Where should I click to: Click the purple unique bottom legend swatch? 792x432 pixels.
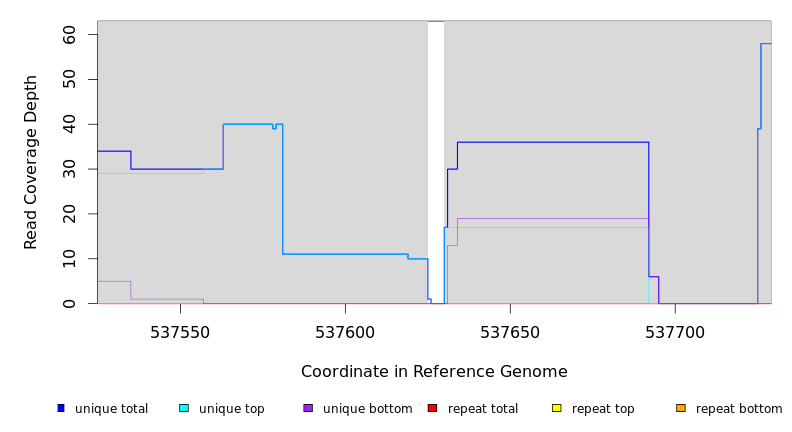[x=308, y=408]
